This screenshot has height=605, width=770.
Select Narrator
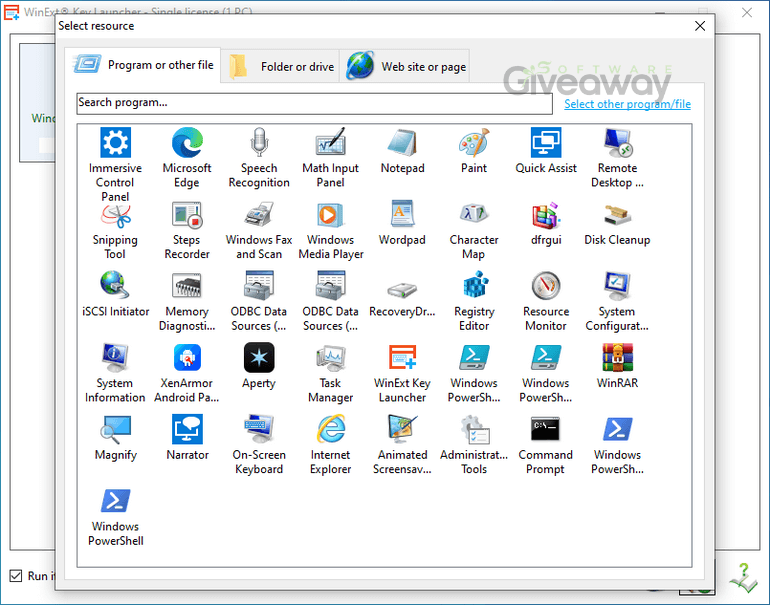click(x=187, y=429)
